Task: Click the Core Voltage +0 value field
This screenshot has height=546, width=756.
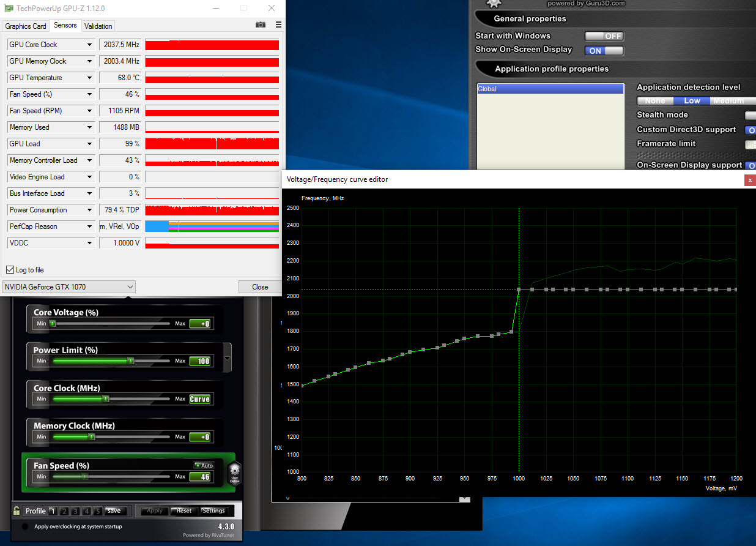Action: tap(200, 324)
